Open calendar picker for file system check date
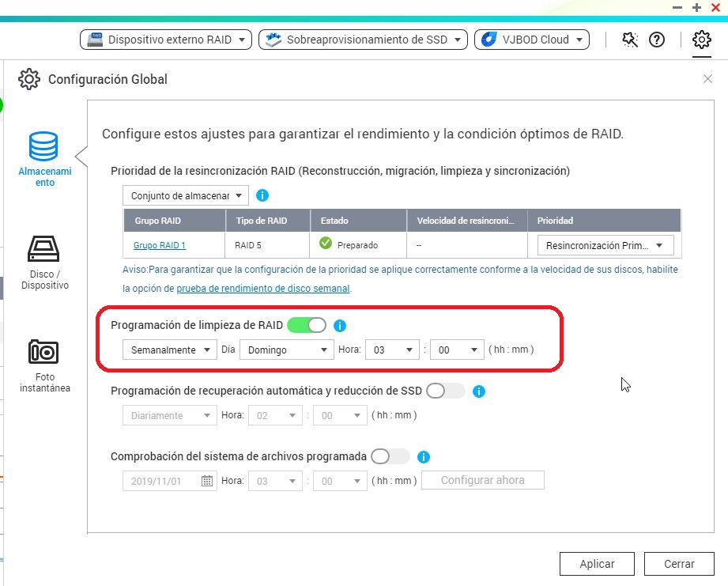 pyautogui.click(x=207, y=481)
